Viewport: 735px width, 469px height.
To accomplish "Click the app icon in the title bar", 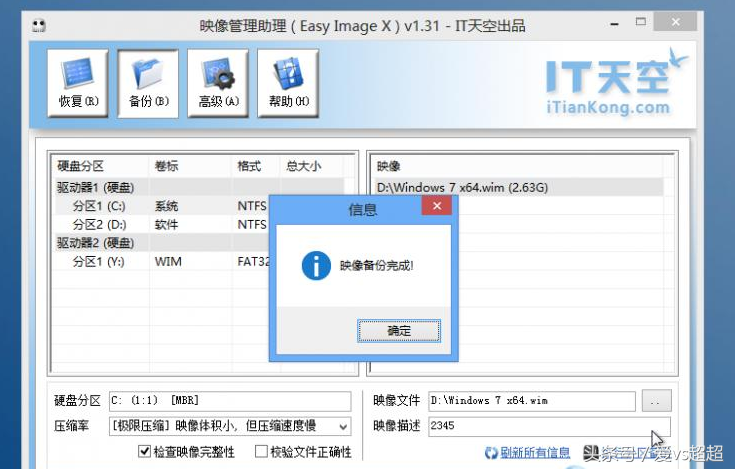I will pos(39,24).
